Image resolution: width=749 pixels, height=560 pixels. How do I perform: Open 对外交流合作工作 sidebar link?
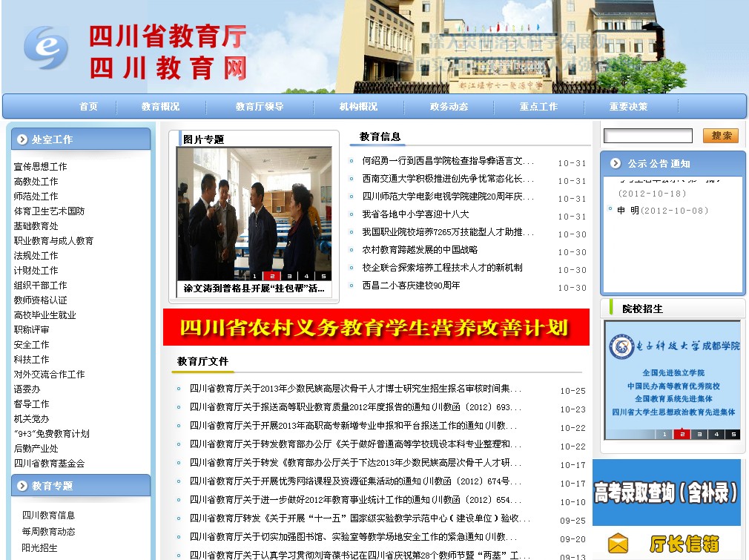tap(49, 374)
